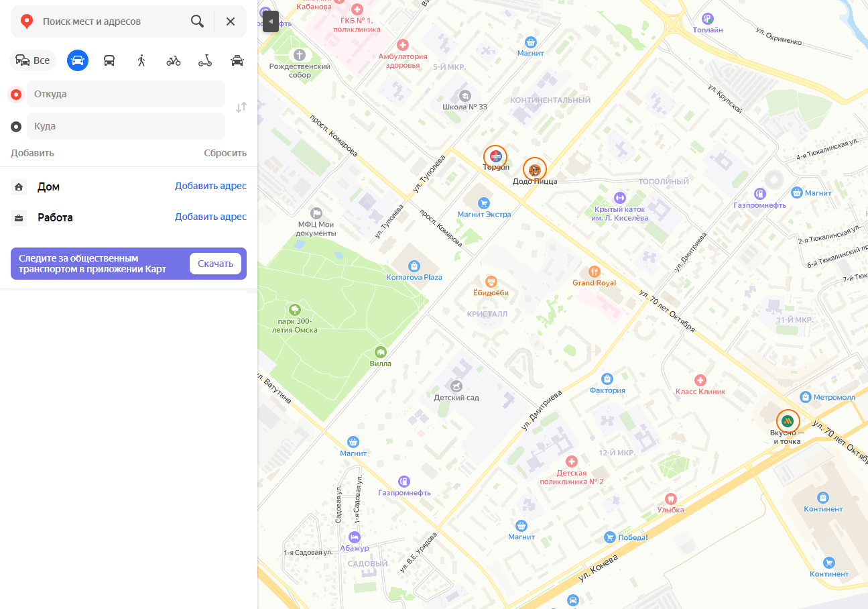
Task: Click the Победа! shopping cart icon
Action: click(x=609, y=537)
